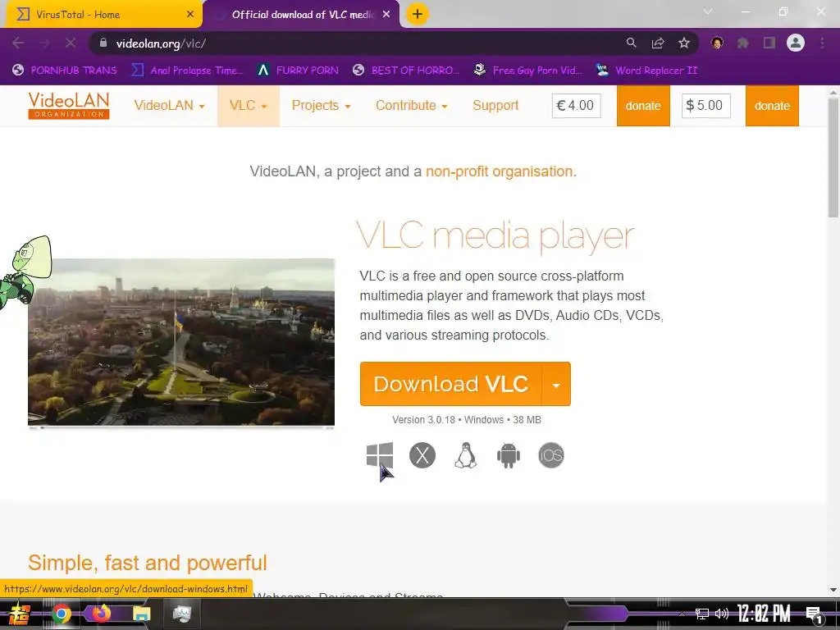The image size is (840, 630).
Task: Open the BEST OF HORRO... bookmark
Action: click(407, 71)
